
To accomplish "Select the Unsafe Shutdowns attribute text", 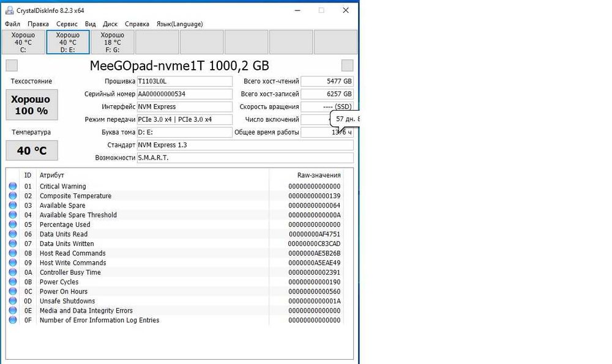I will click(x=67, y=301).
